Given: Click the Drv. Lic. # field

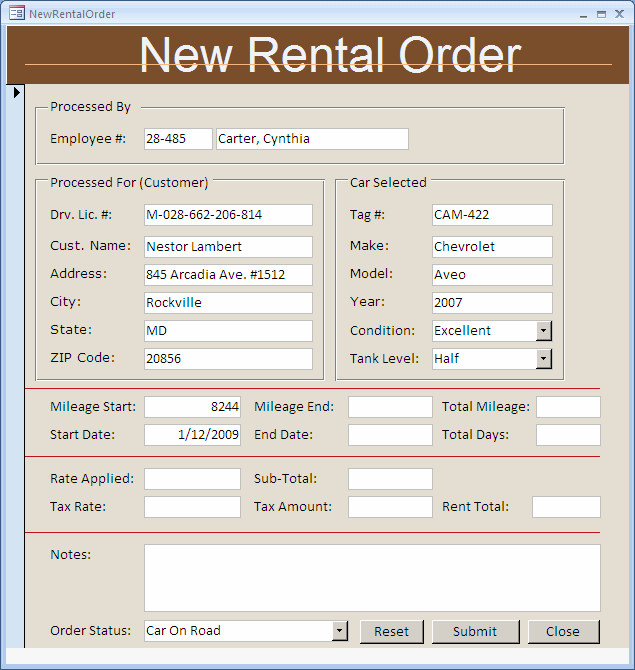Looking at the screenshot, I should [228, 215].
